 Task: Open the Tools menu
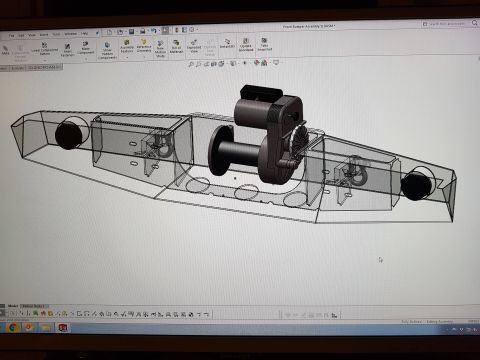[x=56, y=34]
